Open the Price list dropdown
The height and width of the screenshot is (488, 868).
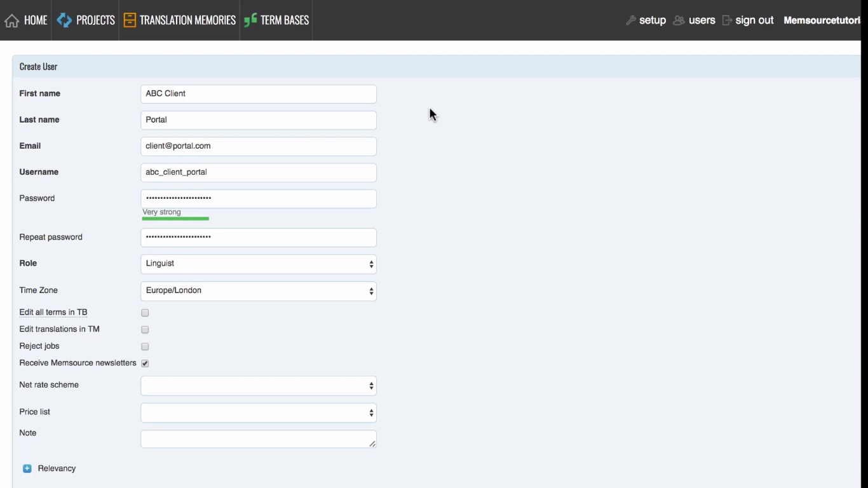point(258,413)
